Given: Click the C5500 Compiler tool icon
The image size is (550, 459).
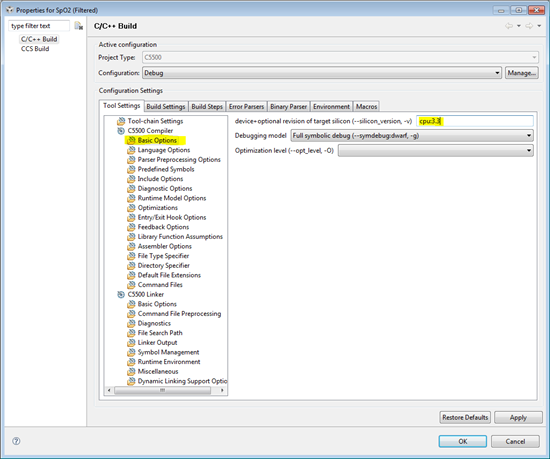Looking at the screenshot, I should (121, 131).
